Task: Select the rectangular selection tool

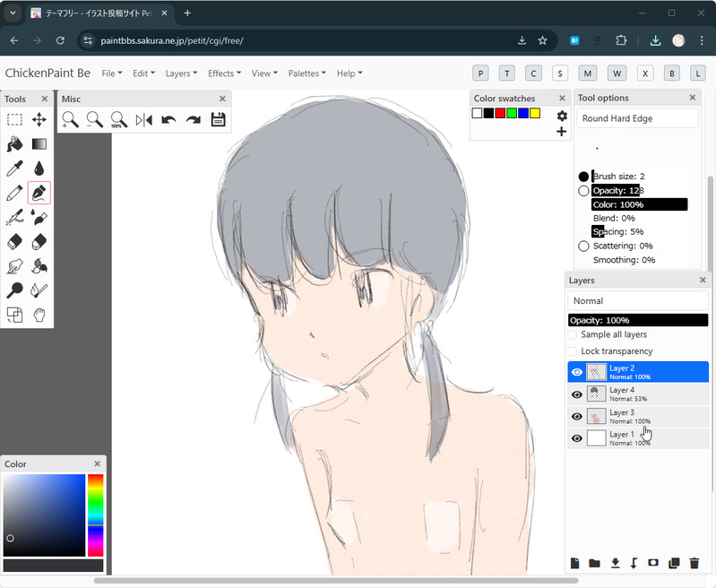Action: 14,119
